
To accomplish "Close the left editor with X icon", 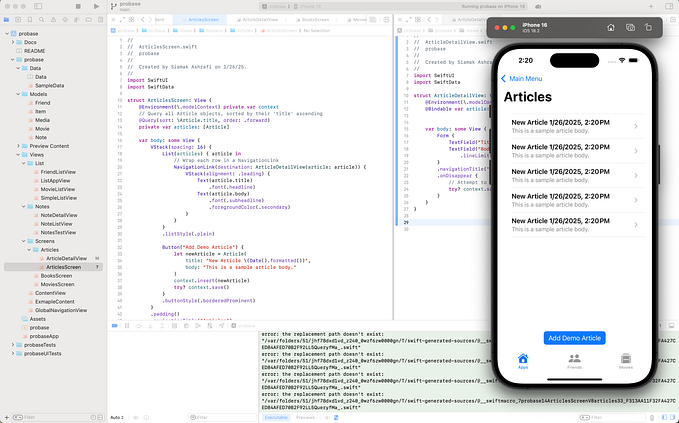I will tap(113, 19).
